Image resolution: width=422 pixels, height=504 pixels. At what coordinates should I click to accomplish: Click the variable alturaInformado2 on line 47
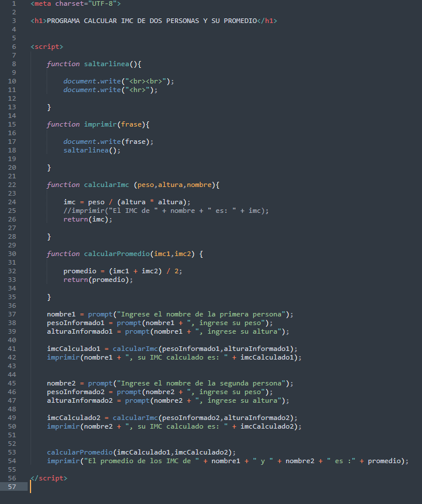[x=80, y=401]
